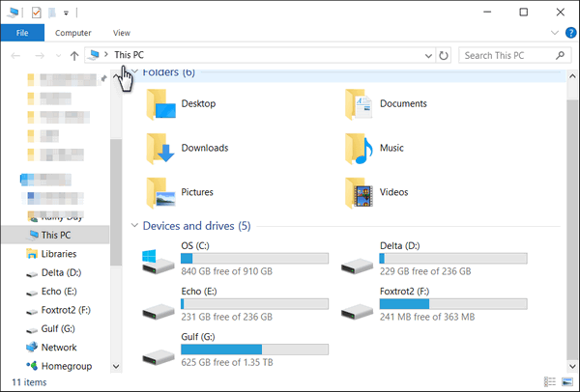The width and height of the screenshot is (580, 392).
Task: Click the New folder icon in the quick access toolbar
Action: tap(52, 13)
